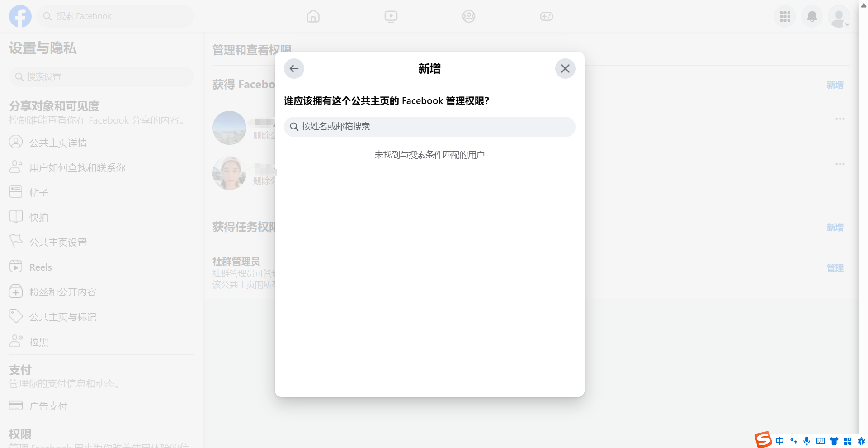Screen dimensions: 868x448
Task: Open the Video tab icon
Action: click(x=391, y=16)
